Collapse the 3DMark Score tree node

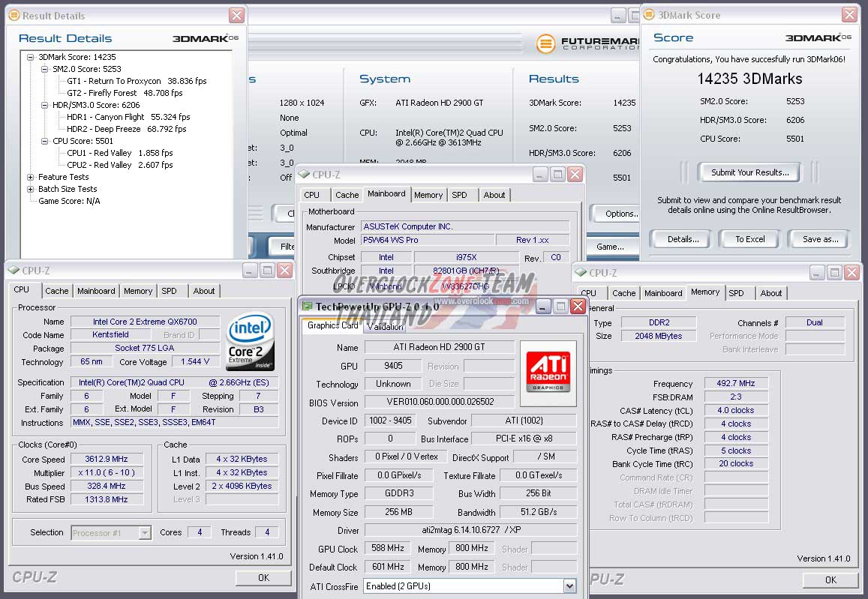click(x=31, y=57)
